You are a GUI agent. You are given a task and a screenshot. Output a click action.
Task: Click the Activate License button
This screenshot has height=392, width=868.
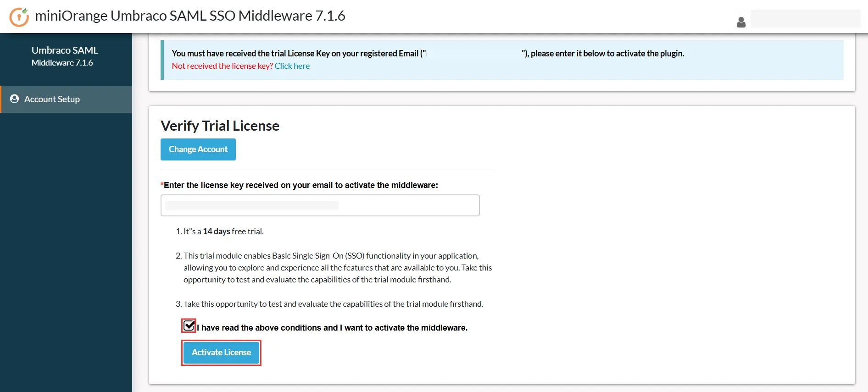pyautogui.click(x=222, y=353)
